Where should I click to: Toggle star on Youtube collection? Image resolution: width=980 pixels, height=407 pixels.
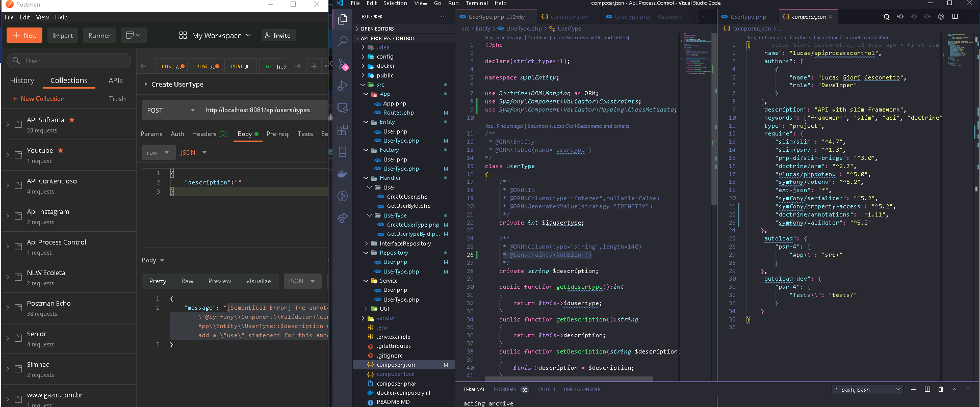61,150
